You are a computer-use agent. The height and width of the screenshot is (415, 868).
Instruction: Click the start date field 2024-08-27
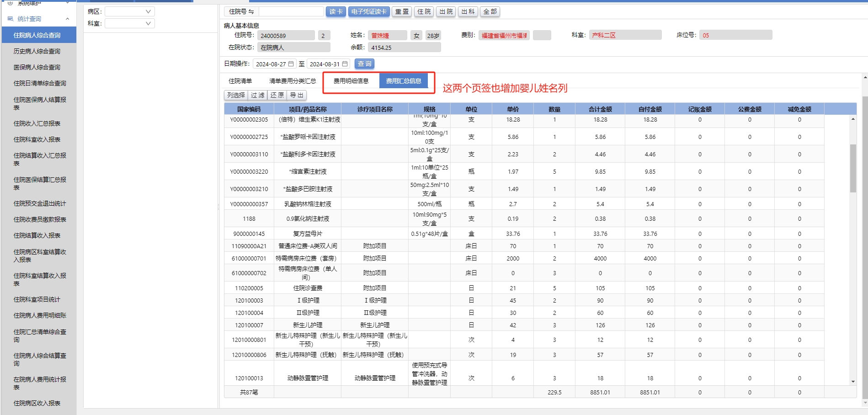[x=275, y=64]
